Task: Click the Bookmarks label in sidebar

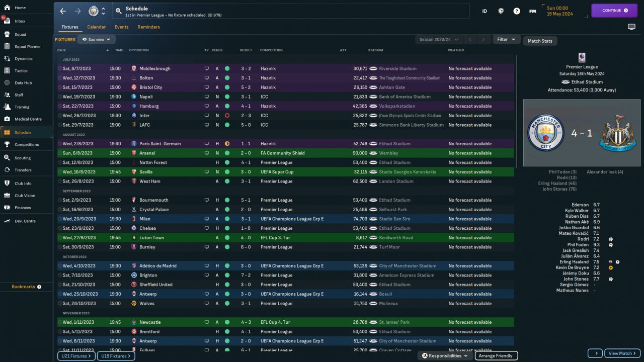Action: 23,287
